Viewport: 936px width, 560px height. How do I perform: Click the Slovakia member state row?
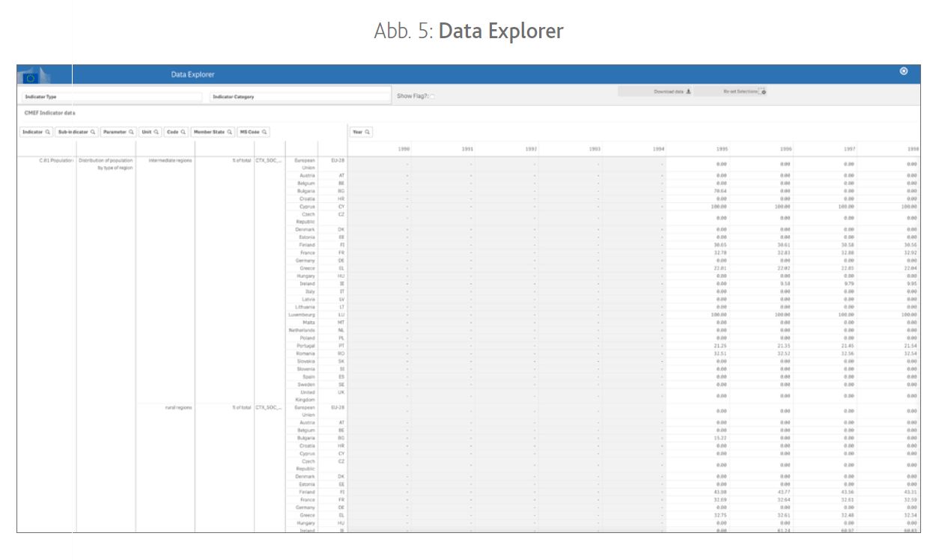pos(306,361)
